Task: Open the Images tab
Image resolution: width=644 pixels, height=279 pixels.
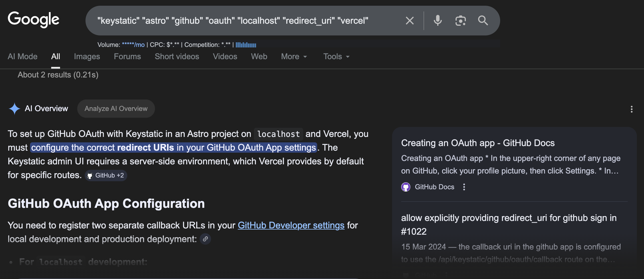Action: click(x=87, y=57)
